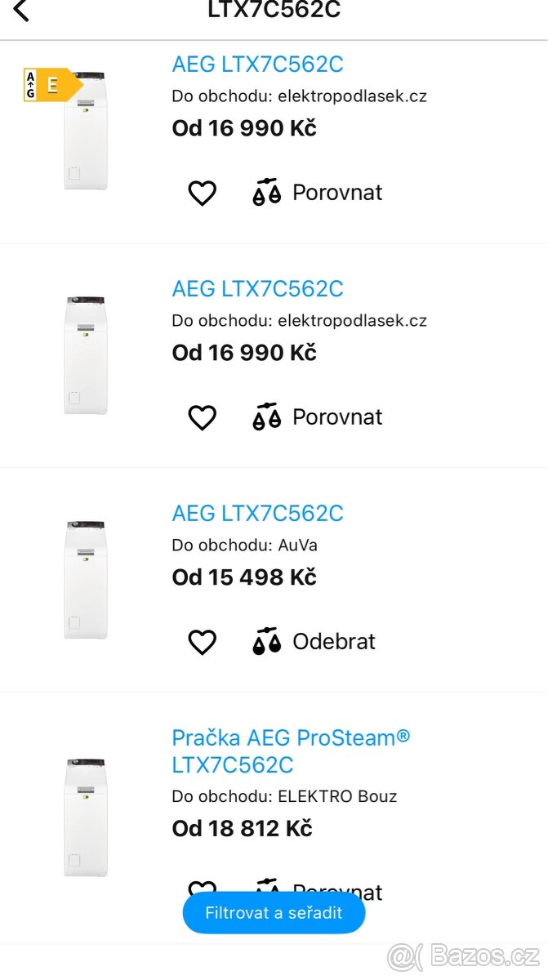Remove AuVa offer from comparison via Odebrat
The height and width of the screenshot is (980, 548).
click(333, 641)
